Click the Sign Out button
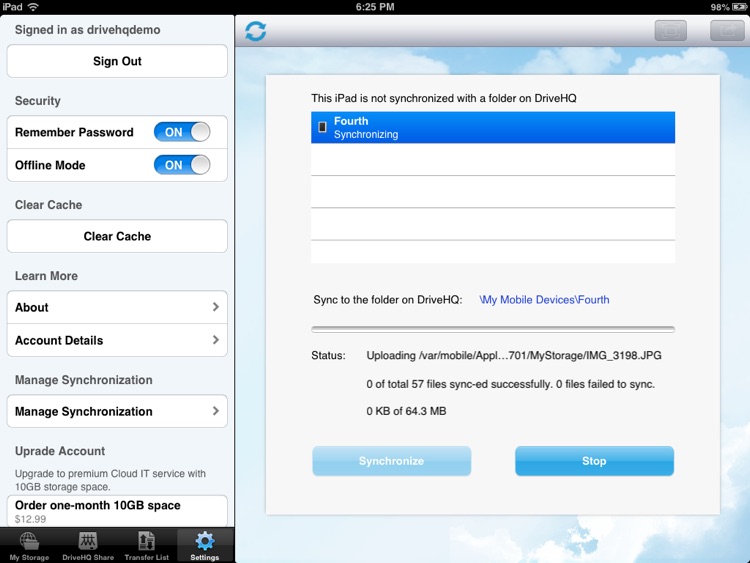 coord(117,61)
